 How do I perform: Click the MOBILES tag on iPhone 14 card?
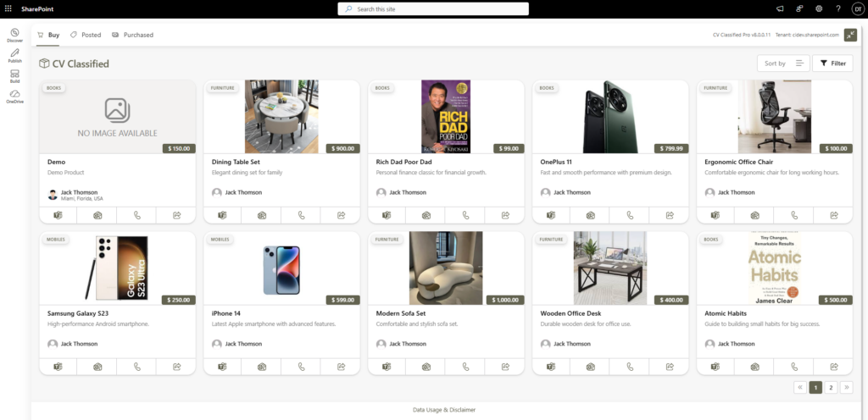click(220, 240)
